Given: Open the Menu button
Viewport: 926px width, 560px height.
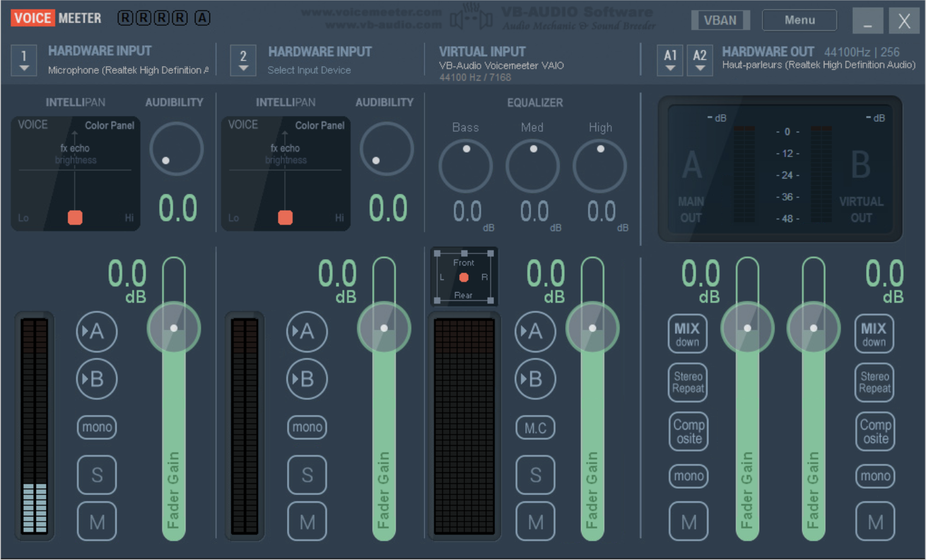Looking at the screenshot, I should (x=799, y=20).
